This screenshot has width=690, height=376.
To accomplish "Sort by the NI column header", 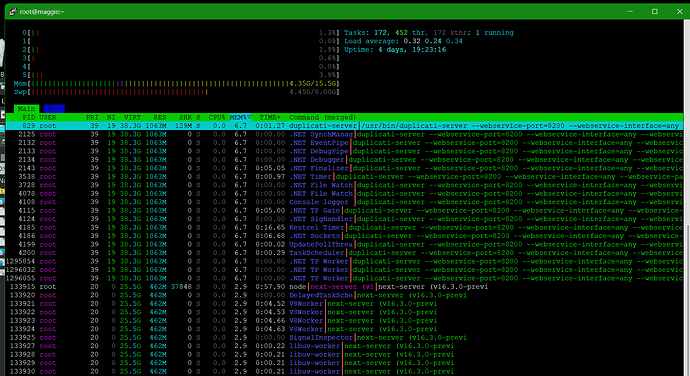I will point(110,117).
